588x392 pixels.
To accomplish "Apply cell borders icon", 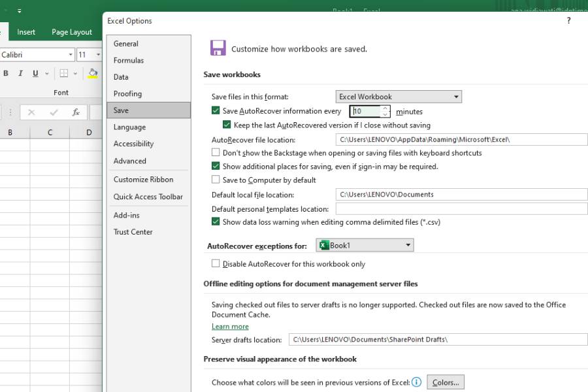I will point(64,73).
